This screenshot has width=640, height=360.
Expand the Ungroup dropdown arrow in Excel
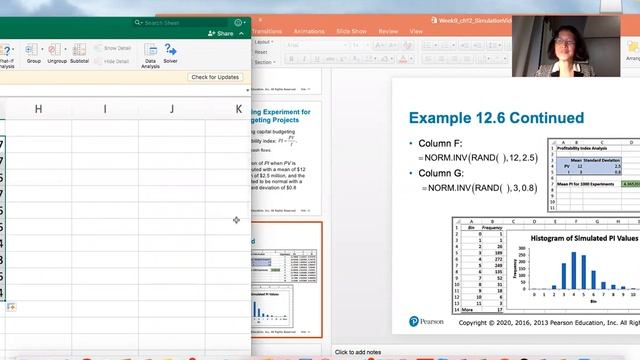(65, 50)
